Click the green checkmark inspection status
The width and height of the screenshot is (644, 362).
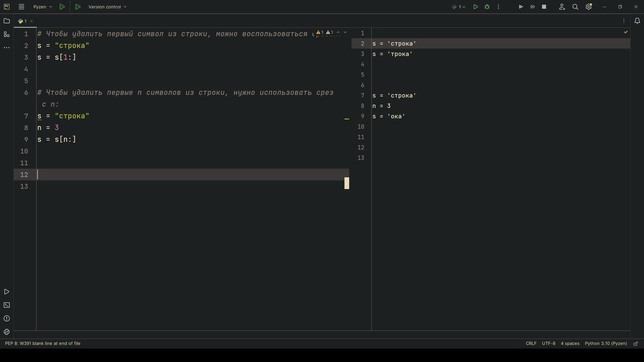(x=626, y=32)
